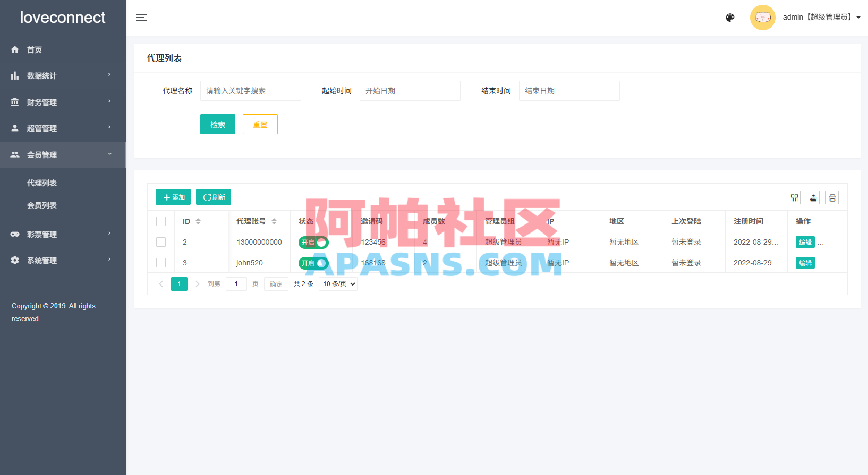Collapse the 会员管理 menu arrow

tap(109, 154)
